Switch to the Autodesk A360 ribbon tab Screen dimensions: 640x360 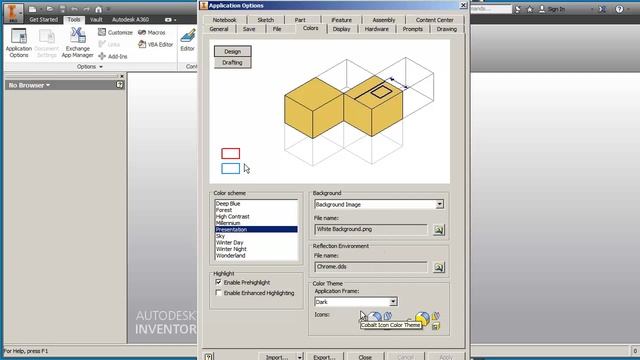[x=130, y=19]
